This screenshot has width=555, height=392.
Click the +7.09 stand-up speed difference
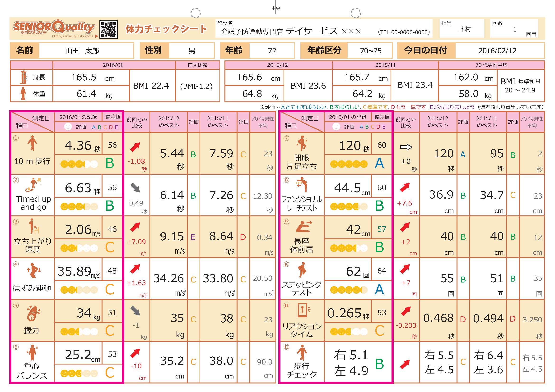pos(136,242)
